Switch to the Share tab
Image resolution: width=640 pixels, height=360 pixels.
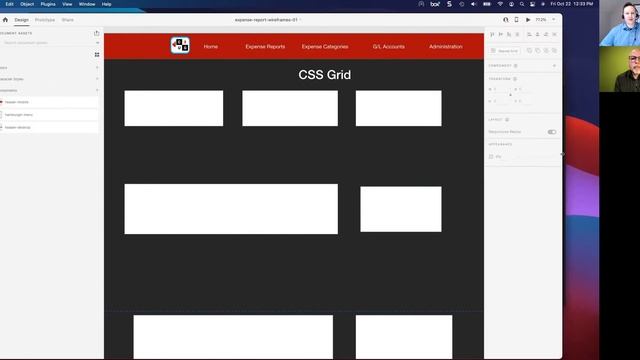[68, 20]
